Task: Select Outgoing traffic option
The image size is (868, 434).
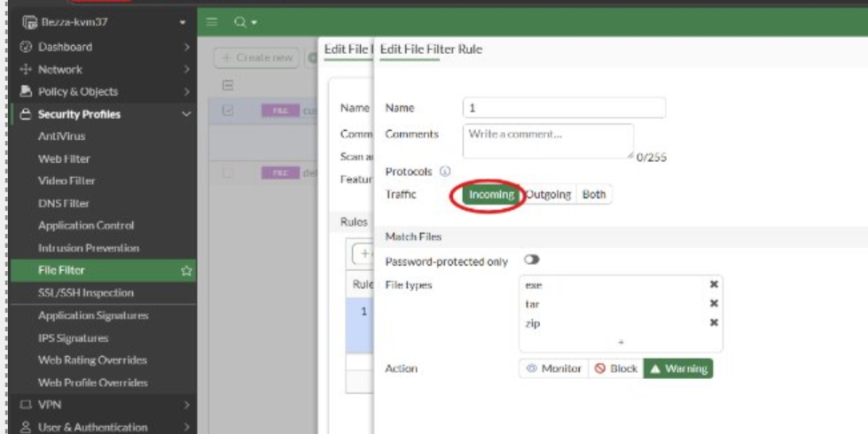Action: click(548, 195)
